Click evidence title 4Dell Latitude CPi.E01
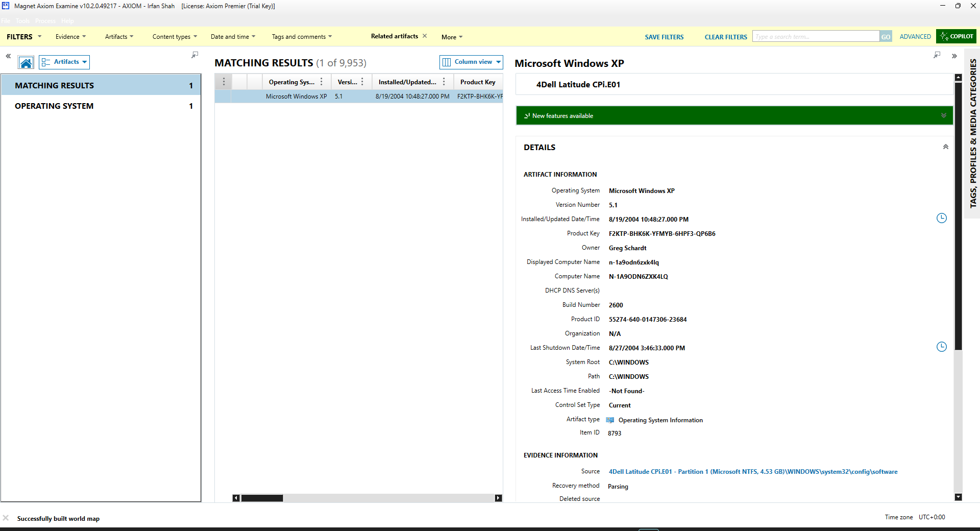980x531 pixels. (x=578, y=85)
